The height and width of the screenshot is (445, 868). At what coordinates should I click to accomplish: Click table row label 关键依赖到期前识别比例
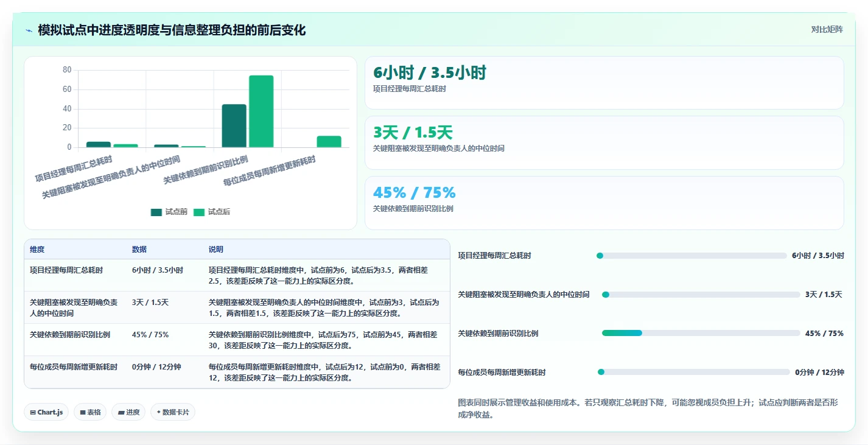click(x=70, y=335)
